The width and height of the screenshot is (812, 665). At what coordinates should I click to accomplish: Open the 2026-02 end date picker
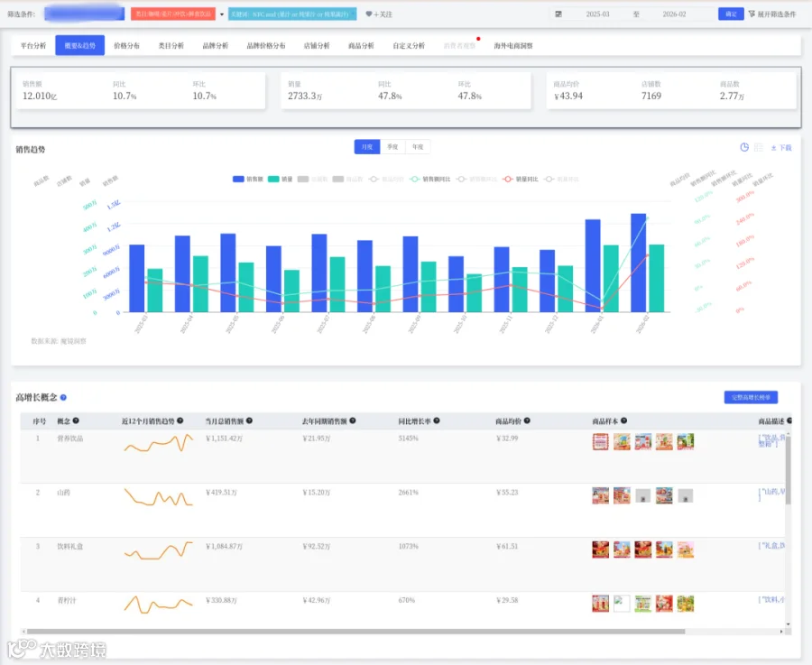coord(674,14)
